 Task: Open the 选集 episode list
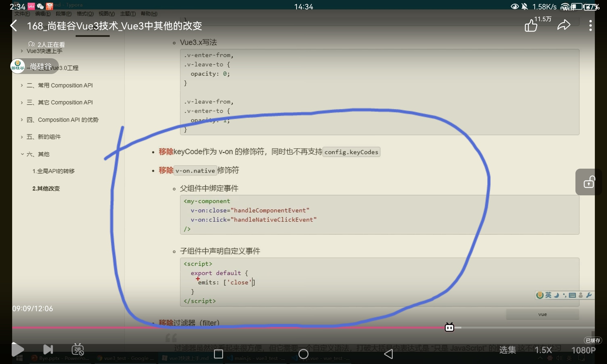point(507,350)
